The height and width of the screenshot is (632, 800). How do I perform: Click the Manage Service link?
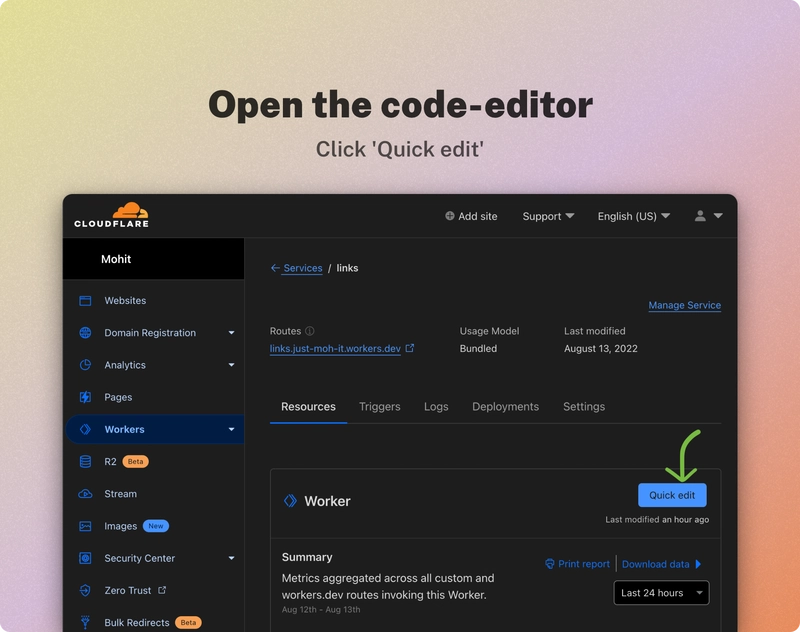pyautogui.click(x=685, y=305)
